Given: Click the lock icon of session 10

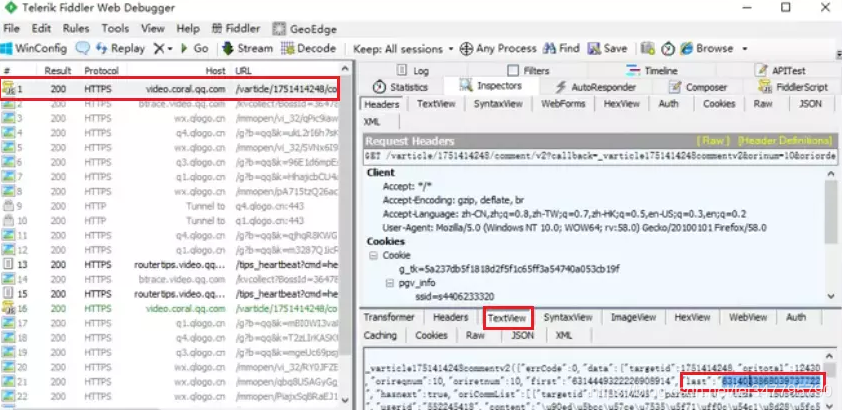Looking at the screenshot, I should pyautogui.click(x=8, y=221).
